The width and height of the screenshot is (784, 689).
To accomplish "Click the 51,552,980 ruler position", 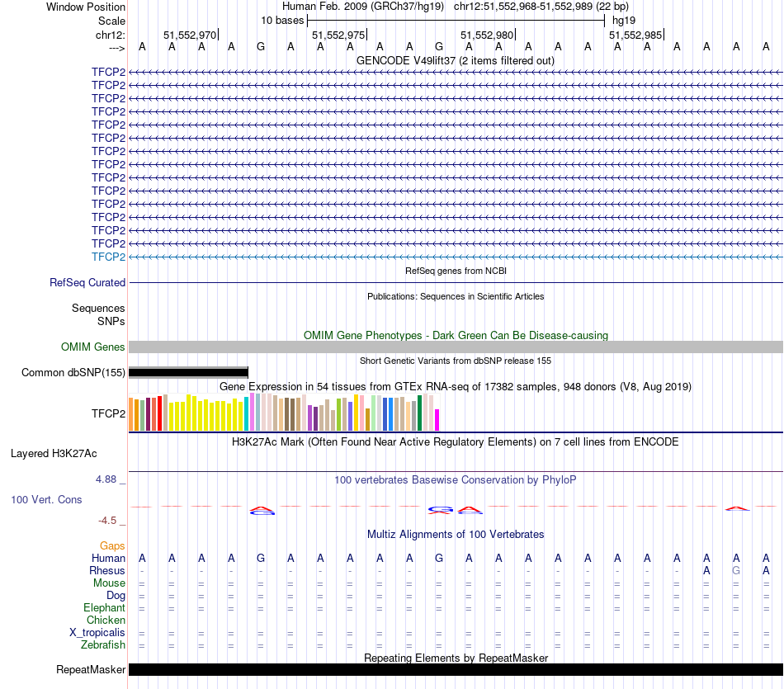I will 487,35.
